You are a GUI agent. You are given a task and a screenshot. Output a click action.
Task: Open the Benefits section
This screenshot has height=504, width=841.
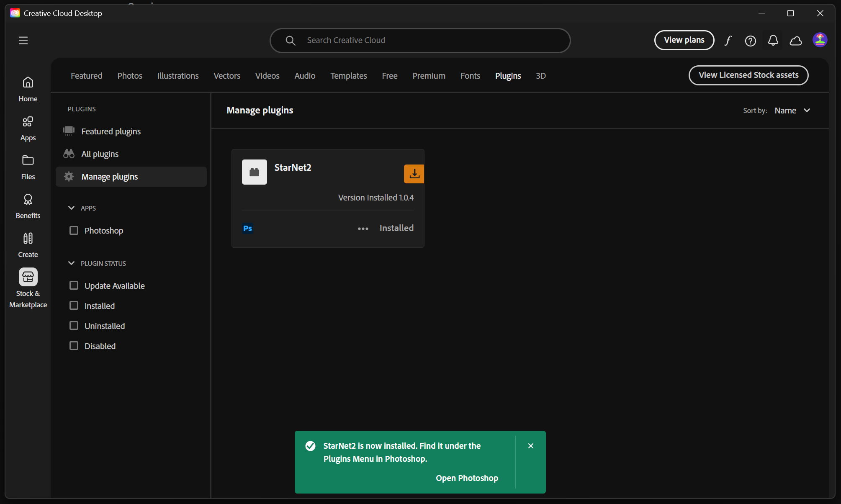tap(28, 206)
